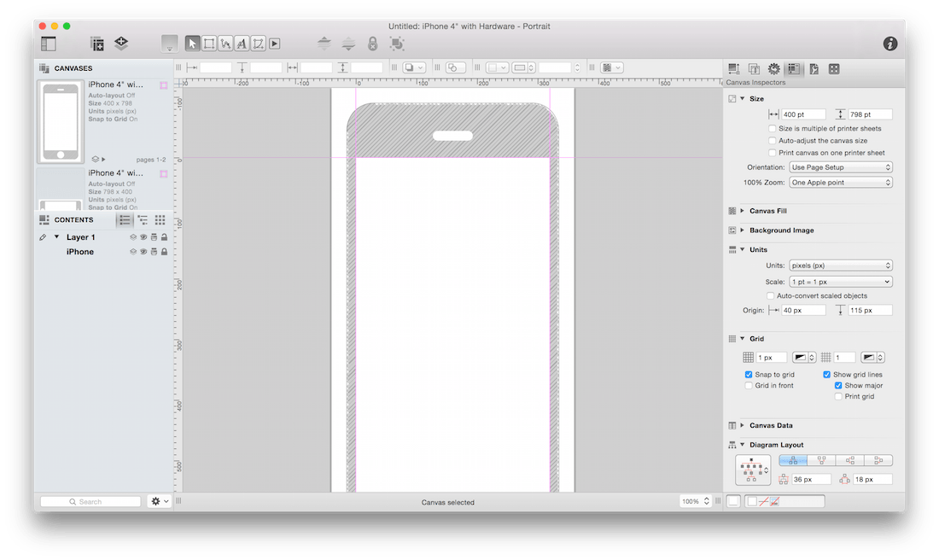
Task: Switch Contents to list view
Action: [125, 219]
